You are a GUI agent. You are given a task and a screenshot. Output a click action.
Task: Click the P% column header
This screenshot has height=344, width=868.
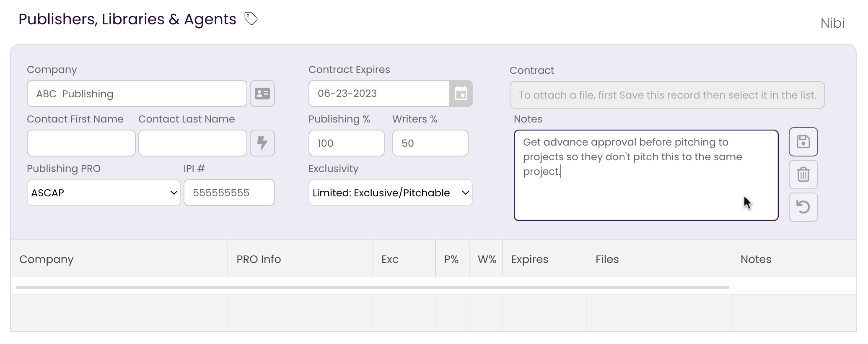tap(452, 259)
